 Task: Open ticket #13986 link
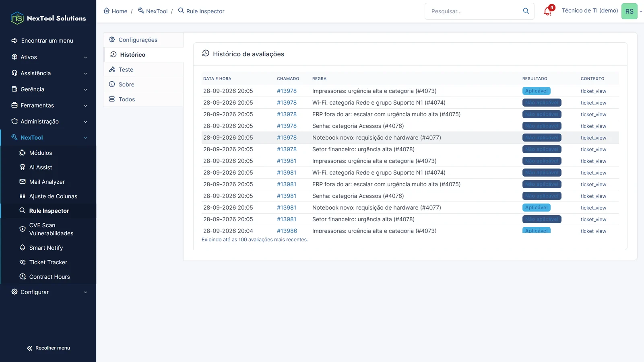click(287, 231)
